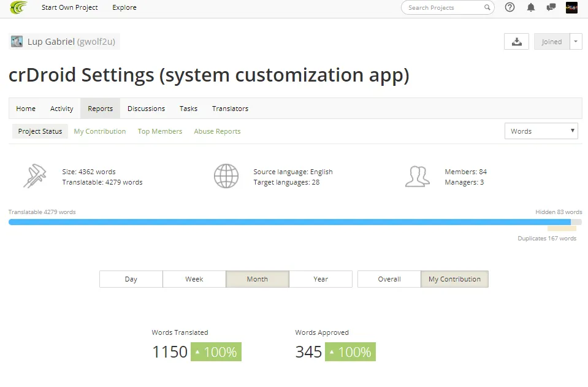The image size is (588, 387).
Task: Switch to the Home tab
Action: tap(26, 109)
